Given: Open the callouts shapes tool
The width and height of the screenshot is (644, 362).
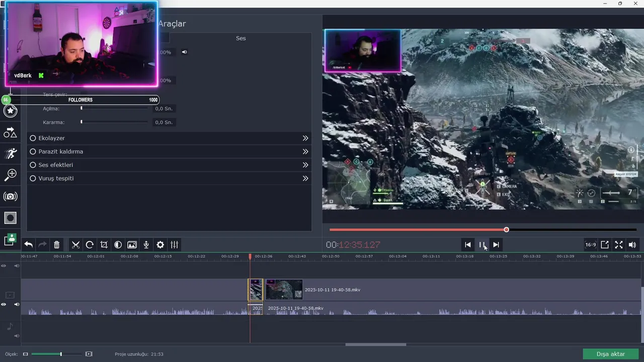Looking at the screenshot, I should (10, 132).
